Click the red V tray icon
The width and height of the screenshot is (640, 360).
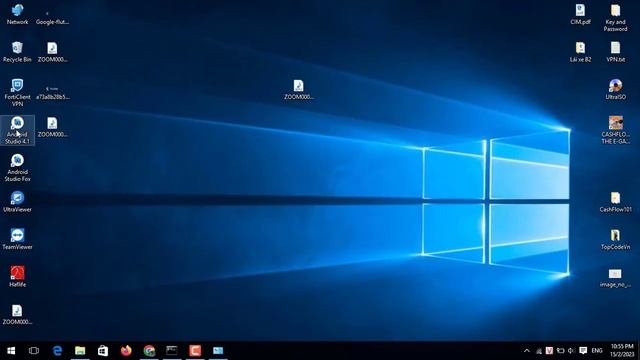click(549, 351)
